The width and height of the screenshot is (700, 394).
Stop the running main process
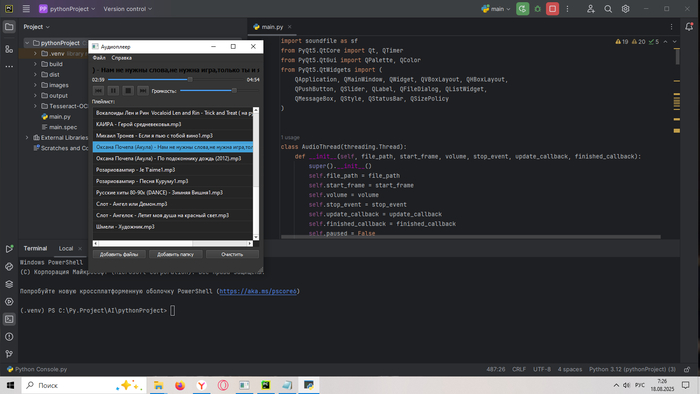(x=552, y=9)
